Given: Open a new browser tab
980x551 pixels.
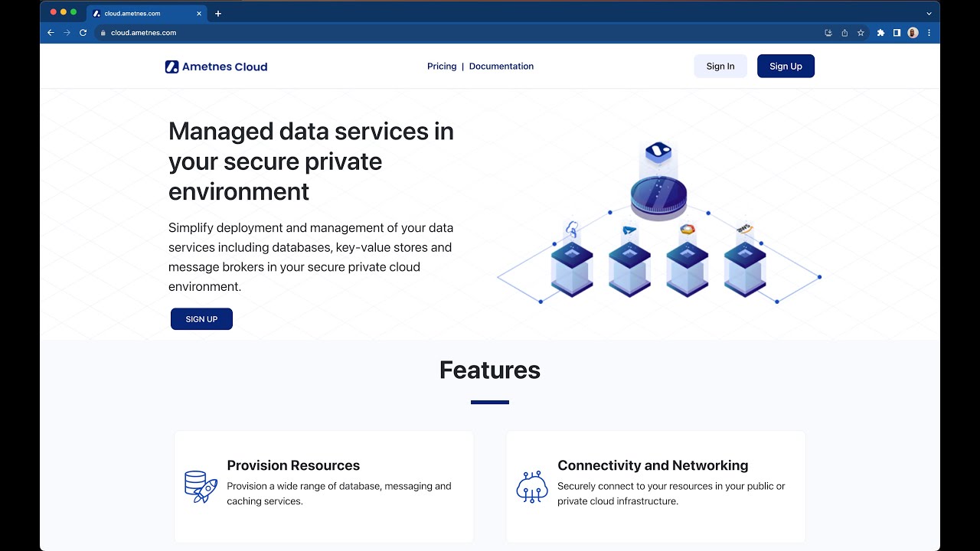Looking at the screenshot, I should coord(218,13).
